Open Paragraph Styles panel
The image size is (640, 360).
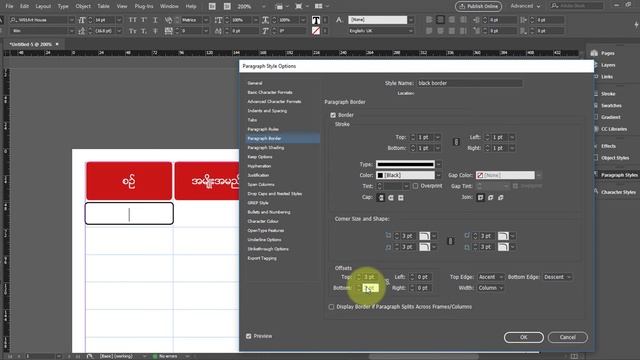pos(619,175)
